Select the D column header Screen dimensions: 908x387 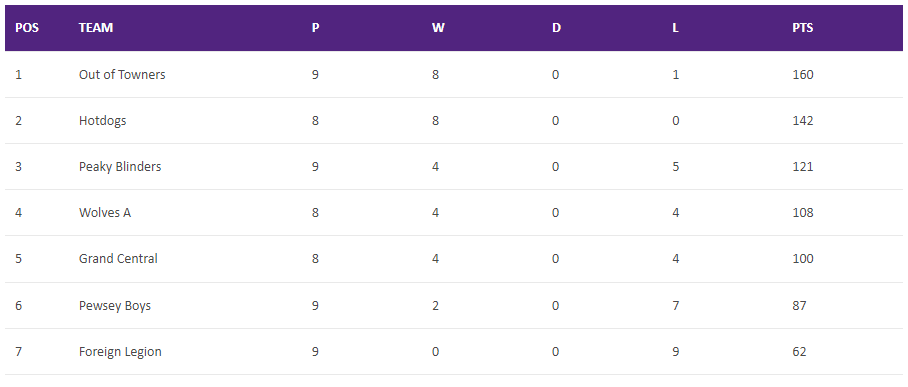coord(556,28)
